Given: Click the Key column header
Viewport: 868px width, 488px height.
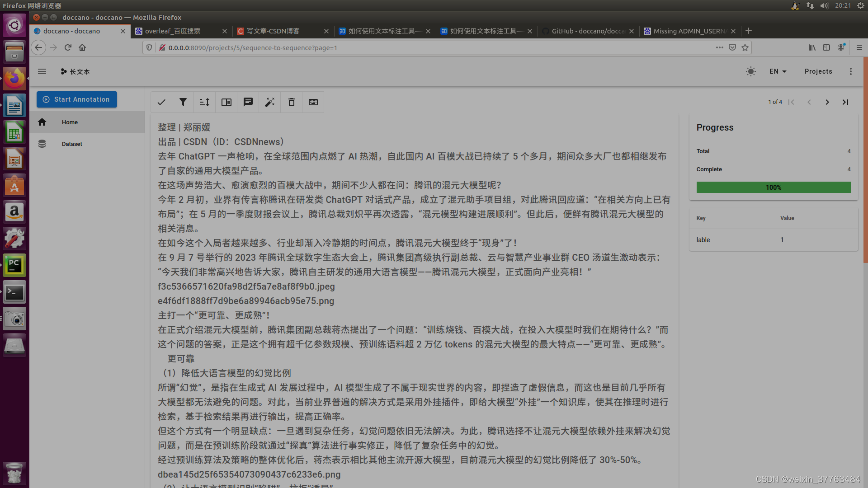Looking at the screenshot, I should 701,218.
